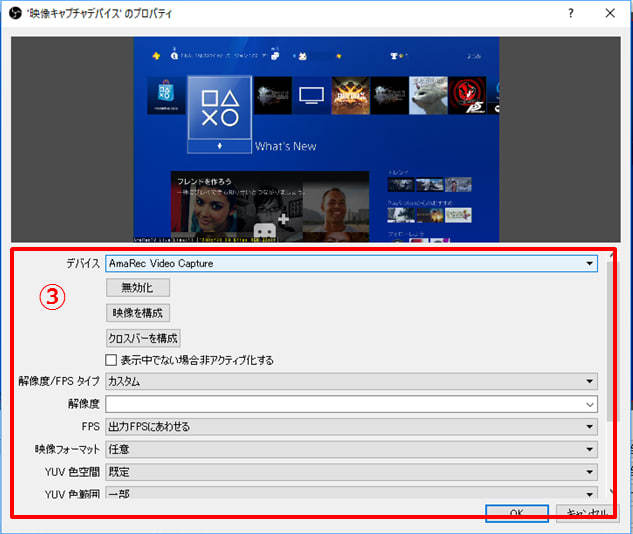
Task: Click the PlayStation Plus icon in preview
Action: 156,57
